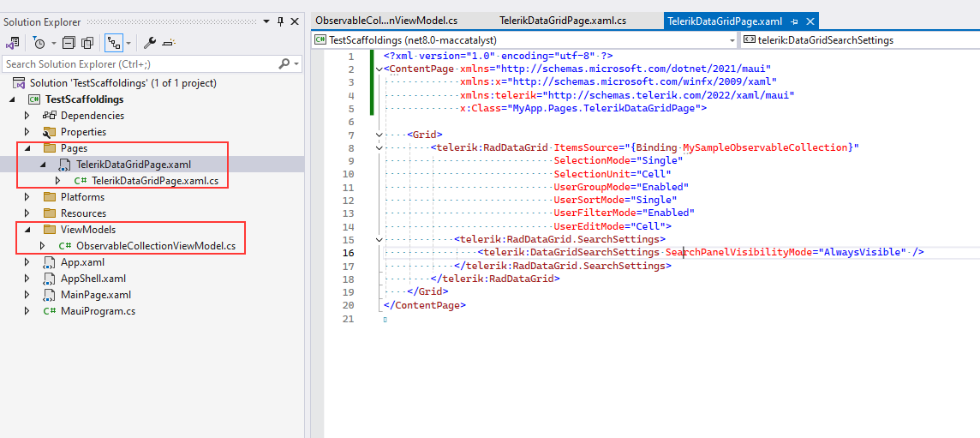This screenshot has height=438, width=980.
Task: Click the Solution Explorer search magnifier icon
Action: click(x=284, y=63)
